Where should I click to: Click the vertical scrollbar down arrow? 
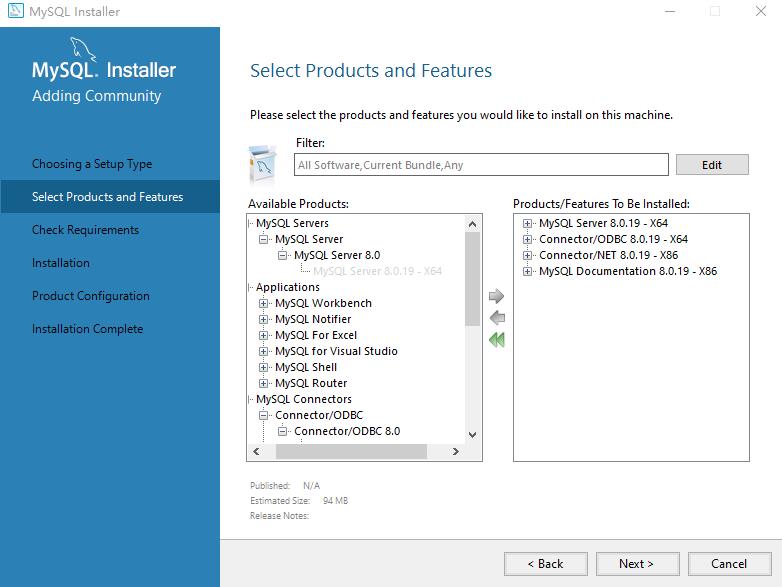tap(472, 435)
